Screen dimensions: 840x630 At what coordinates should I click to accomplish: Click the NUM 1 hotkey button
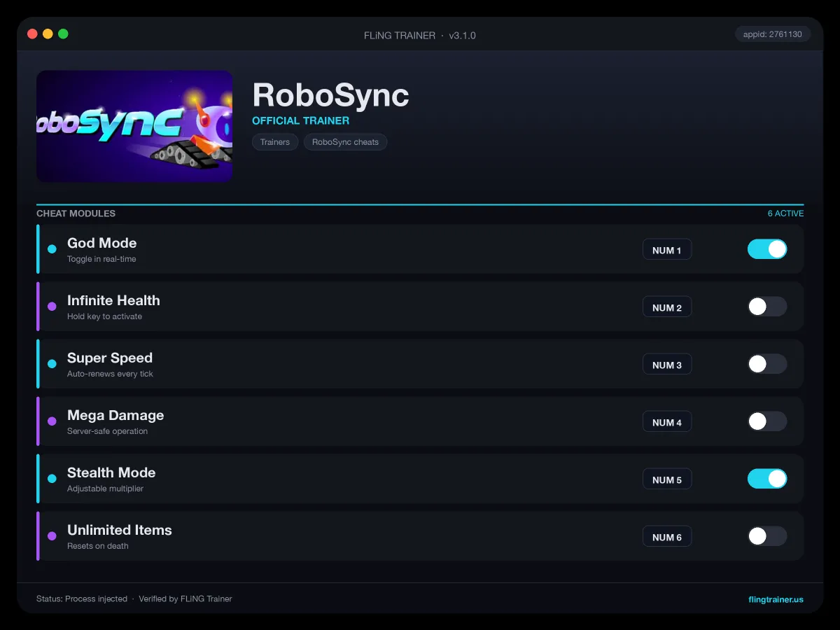point(667,250)
